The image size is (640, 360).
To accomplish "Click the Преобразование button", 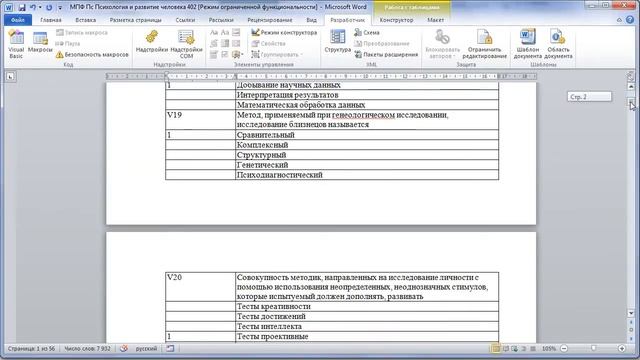I will click(x=382, y=43).
